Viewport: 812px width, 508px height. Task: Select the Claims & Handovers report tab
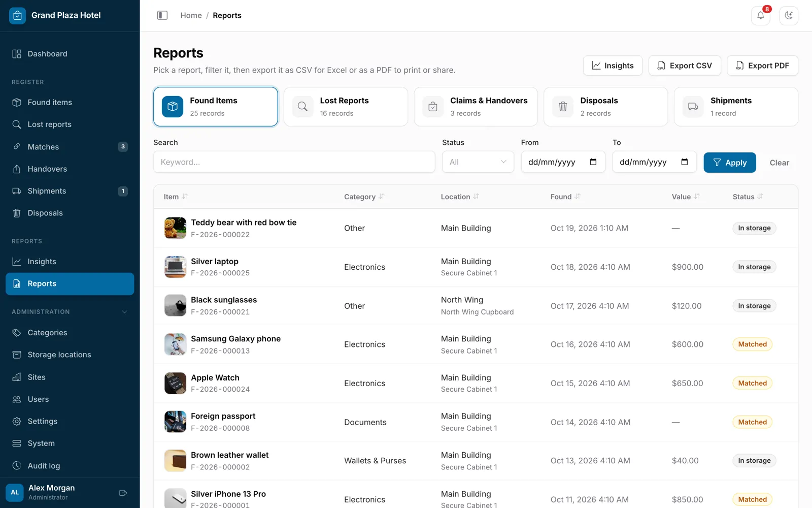476,107
